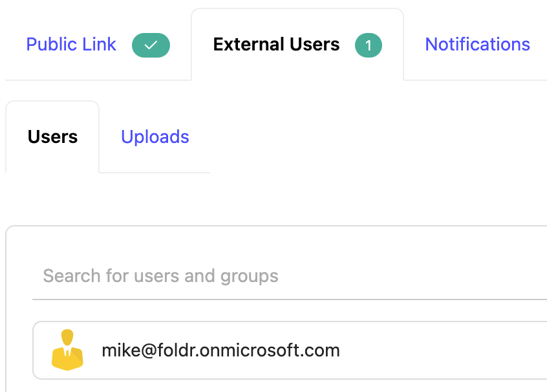547x392 pixels.
Task: Click the green count badge showing 1
Action: 369,45
